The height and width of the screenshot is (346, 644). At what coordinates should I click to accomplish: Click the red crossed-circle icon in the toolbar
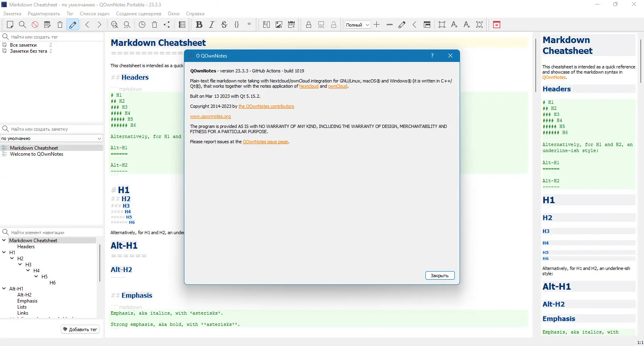35,25
